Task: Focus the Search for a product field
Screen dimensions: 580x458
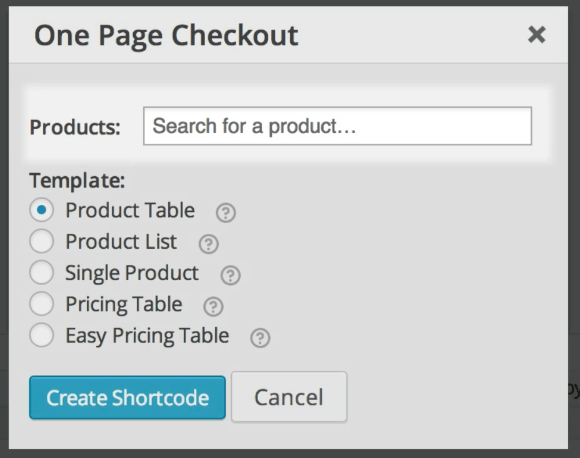Action: (337, 126)
